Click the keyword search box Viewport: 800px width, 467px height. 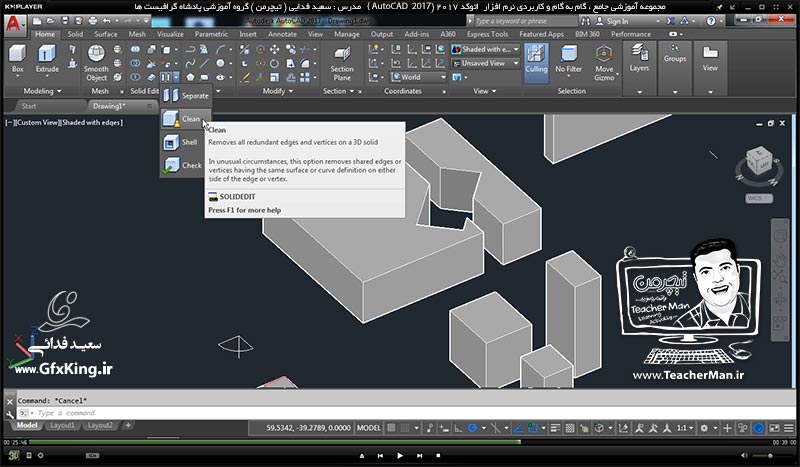point(526,21)
